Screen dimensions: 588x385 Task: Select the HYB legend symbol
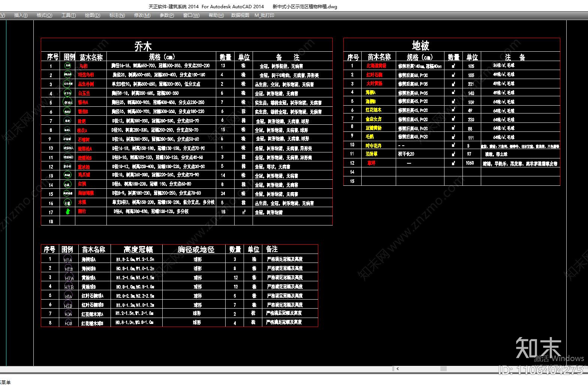69,286
